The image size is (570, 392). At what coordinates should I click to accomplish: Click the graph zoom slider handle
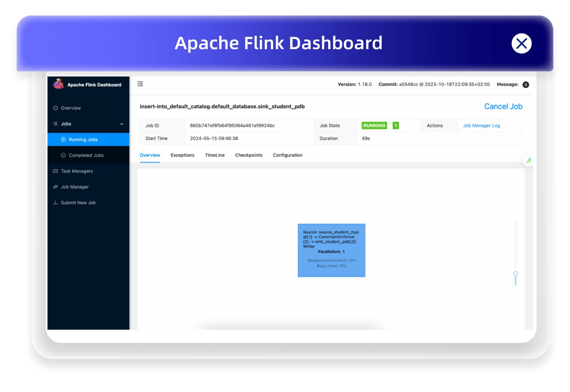(x=515, y=274)
